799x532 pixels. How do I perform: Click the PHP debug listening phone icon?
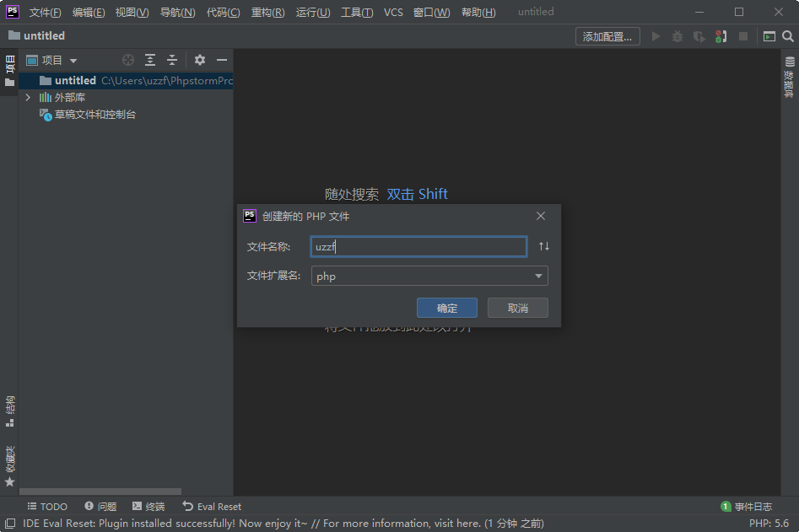pos(721,36)
